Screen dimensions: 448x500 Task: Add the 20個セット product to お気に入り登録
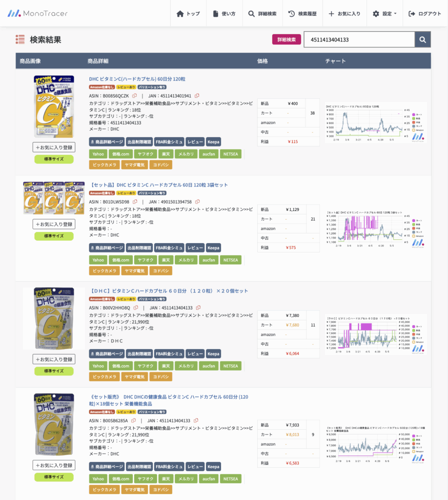click(54, 359)
